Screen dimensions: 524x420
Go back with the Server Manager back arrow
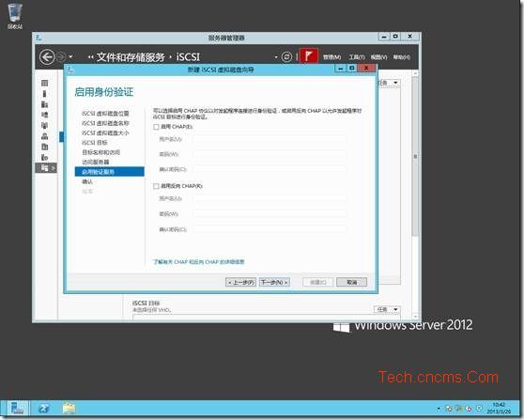[47, 57]
